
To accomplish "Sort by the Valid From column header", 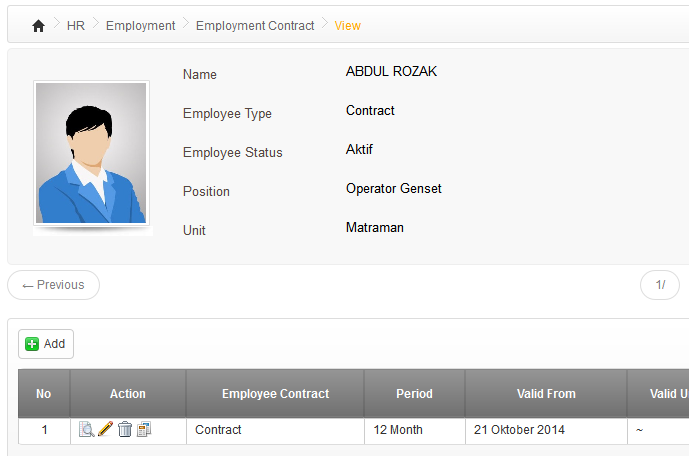I will click(x=546, y=394).
